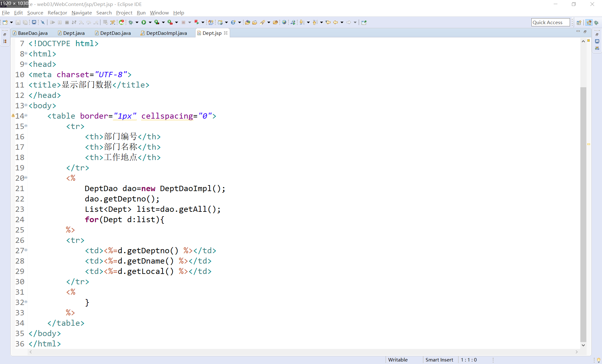This screenshot has width=602, height=364.
Task: Click the Suspend debug icon
Action: [x=60, y=22]
